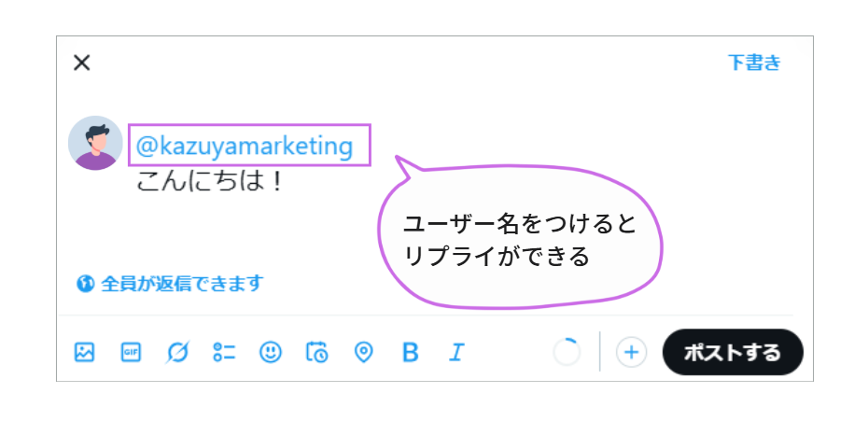Click the slashed-circle Grok icon
This screenshot has height=421, width=868.
(177, 352)
